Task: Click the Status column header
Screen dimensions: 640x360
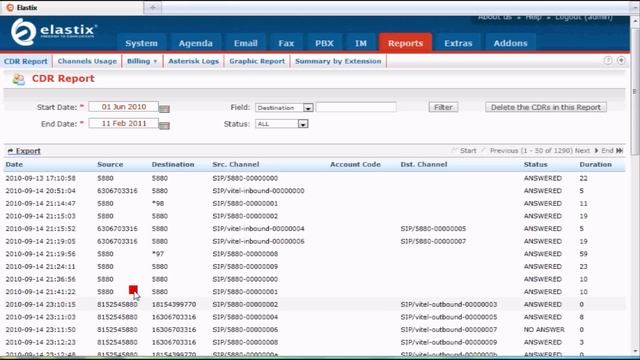Action: (x=536, y=164)
